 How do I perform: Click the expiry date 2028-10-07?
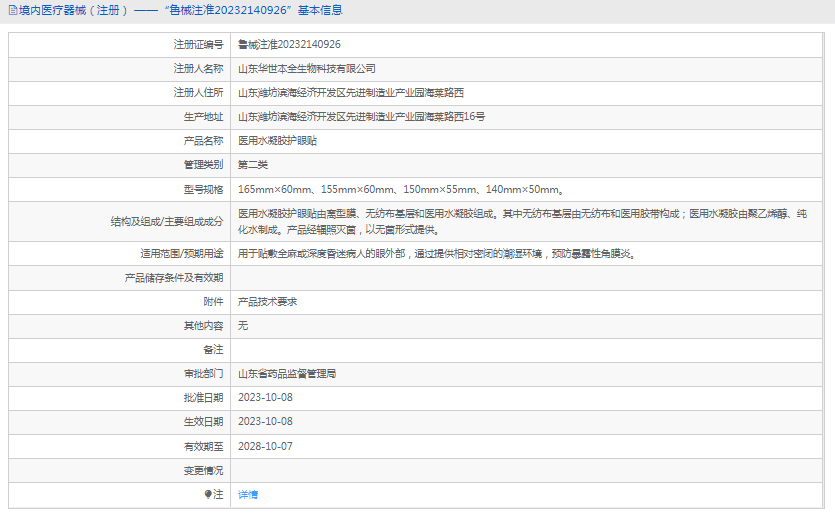tap(265, 446)
